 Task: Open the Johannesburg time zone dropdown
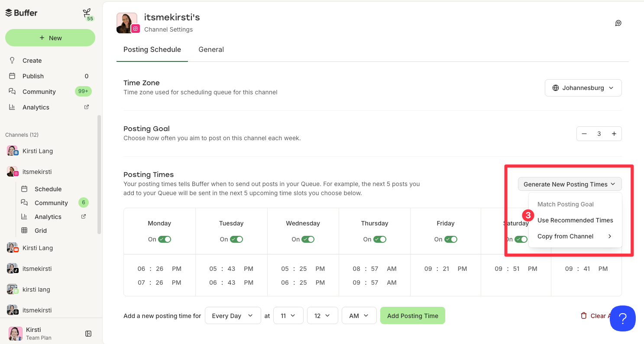(x=583, y=88)
